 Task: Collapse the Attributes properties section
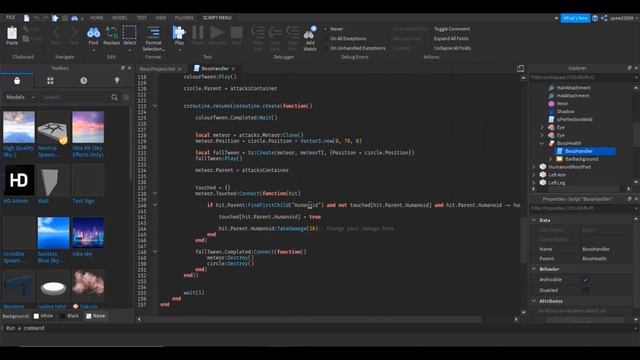click(534, 301)
